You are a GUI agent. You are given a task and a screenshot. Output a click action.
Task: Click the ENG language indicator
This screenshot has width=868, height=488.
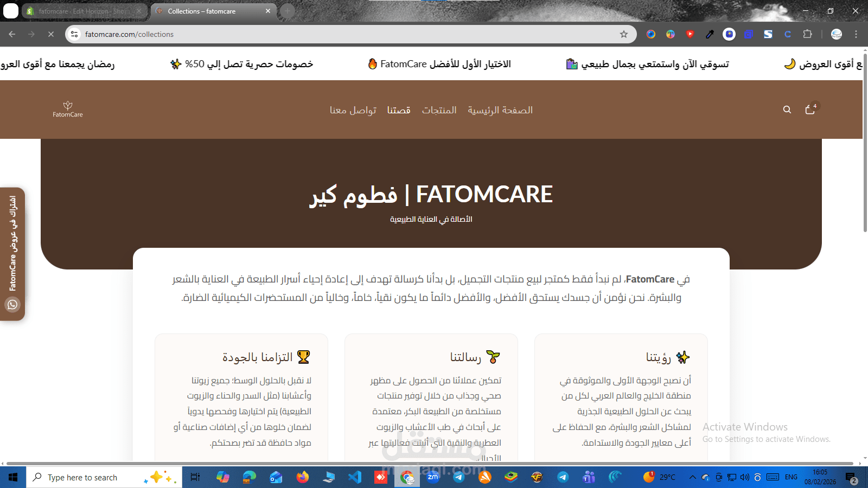[791, 477]
